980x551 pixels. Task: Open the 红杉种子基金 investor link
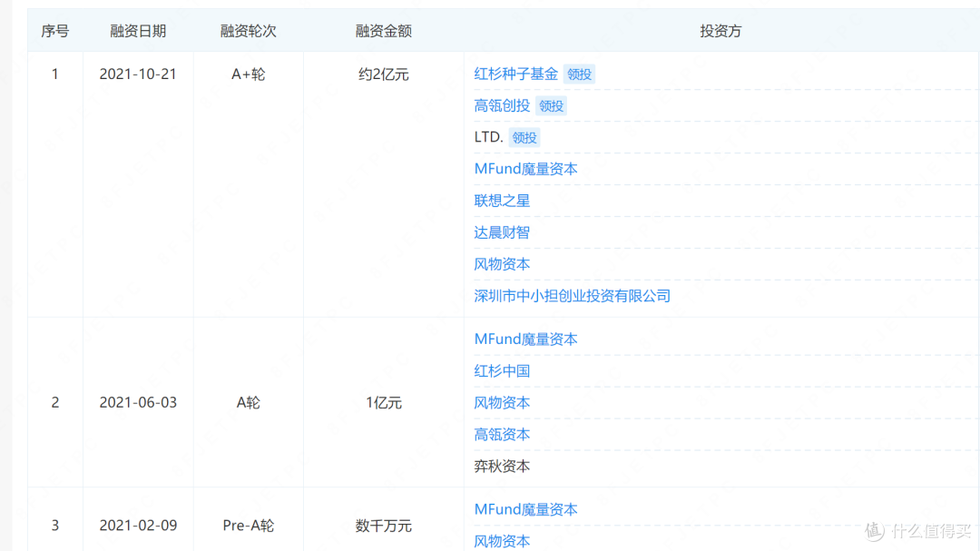[515, 74]
